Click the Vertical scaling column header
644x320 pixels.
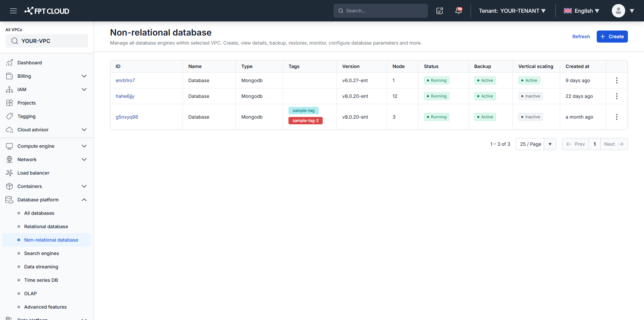tap(536, 66)
